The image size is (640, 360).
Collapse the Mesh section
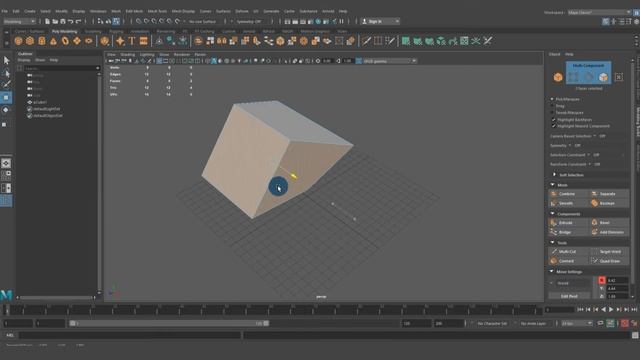tap(553, 185)
